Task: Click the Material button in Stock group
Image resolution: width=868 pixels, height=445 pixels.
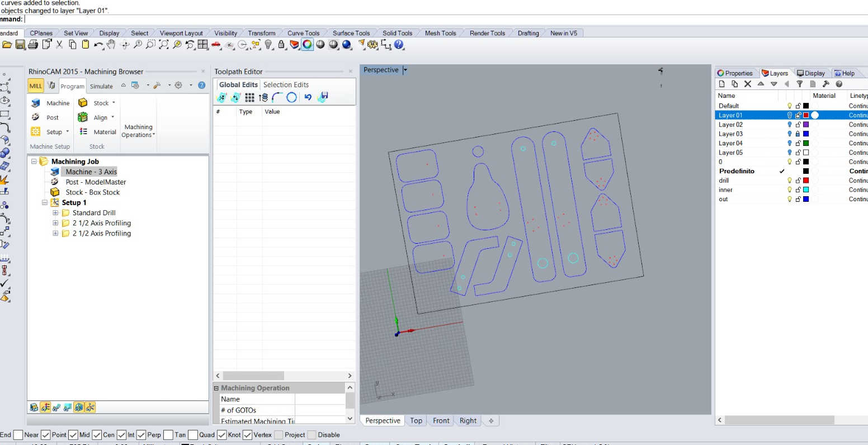Action: tap(97, 132)
